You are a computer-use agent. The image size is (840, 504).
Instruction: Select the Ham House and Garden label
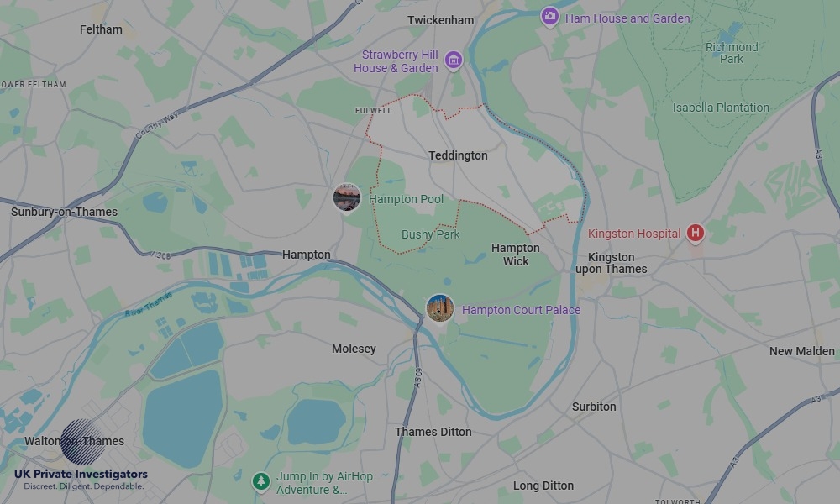pos(627,18)
